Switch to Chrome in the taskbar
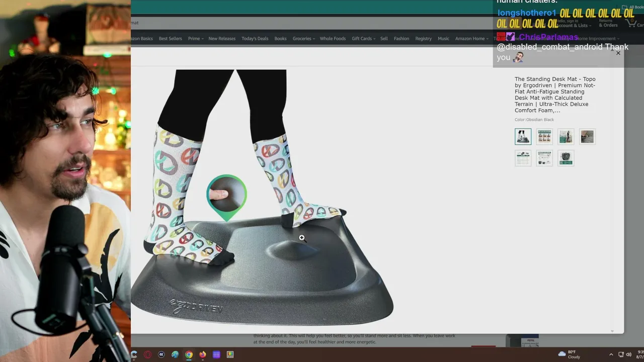644x362 pixels. coord(189,354)
